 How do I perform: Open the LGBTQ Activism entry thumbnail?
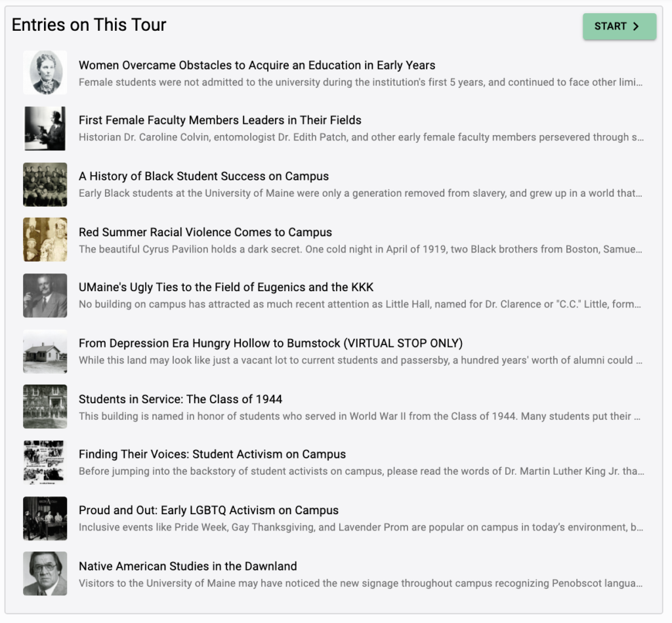(x=45, y=519)
